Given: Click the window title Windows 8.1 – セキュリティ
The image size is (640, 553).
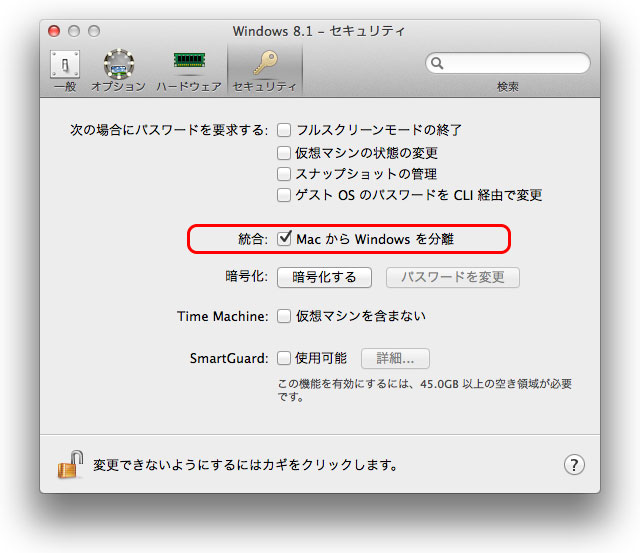Looking at the screenshot, I should (x=319, y=31).
